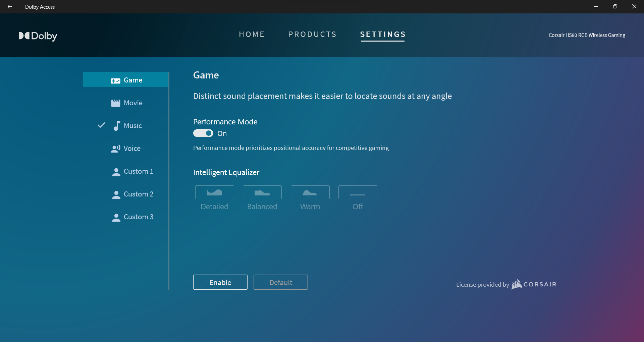
Task: Click 'License provided by' text
Action: click(483, 285)
